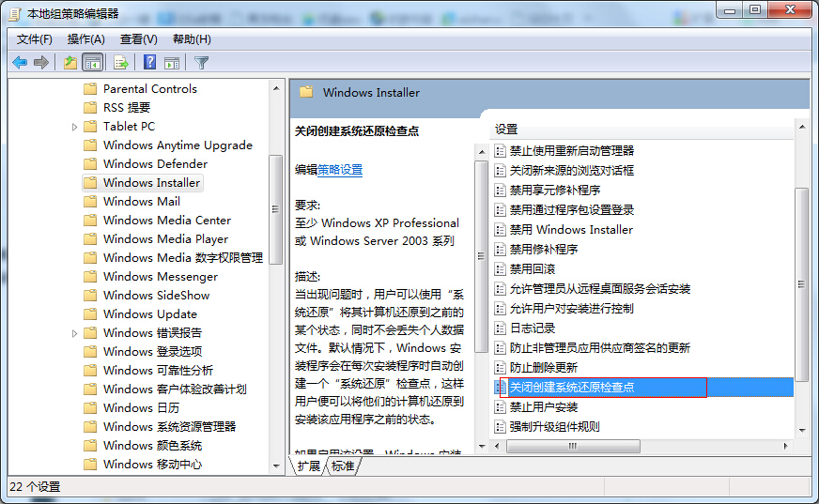Select Windows 登录选项 in tree
This screenshot has height=504, width=819.
tap(152, 352)
